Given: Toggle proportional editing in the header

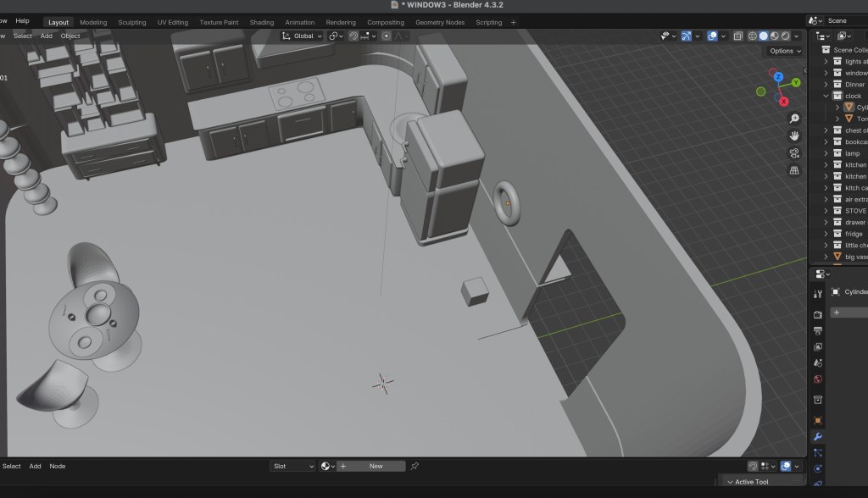Looking at the screenshot, I should (x=387, y=36).
